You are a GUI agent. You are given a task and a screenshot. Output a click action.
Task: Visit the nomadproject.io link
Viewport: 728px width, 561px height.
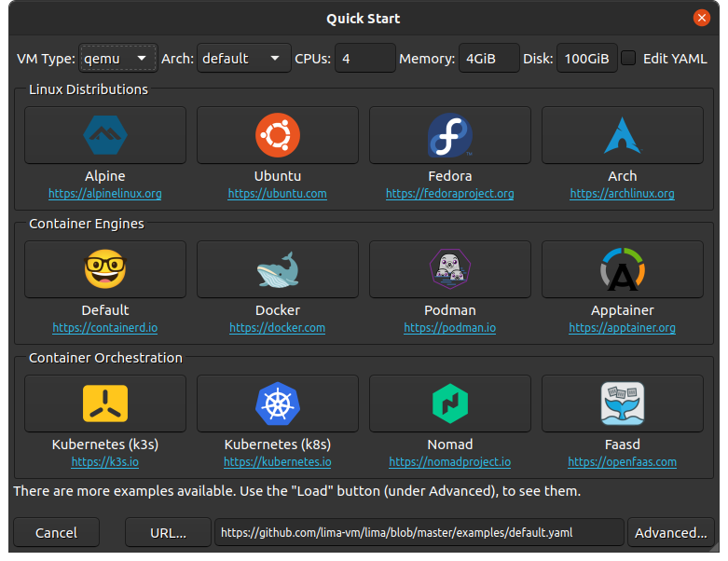click(x=450, y=461)
